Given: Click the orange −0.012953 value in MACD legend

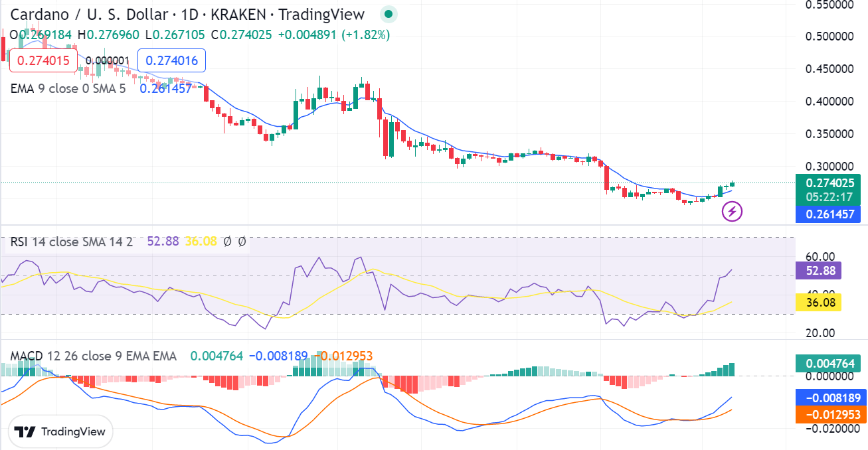Looking at the screenshot, I should [x=343, y=356].
